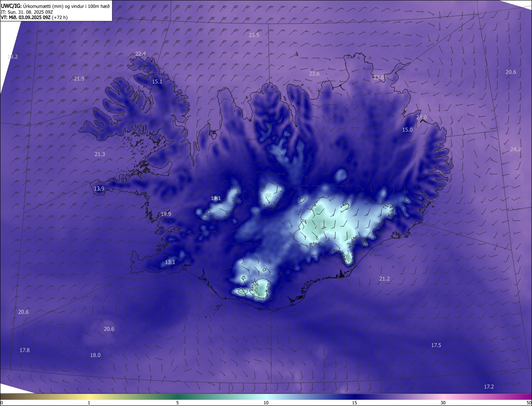The width and height of the screenshot is (532, 406).
Task: Click the map value 13.1
Action: point(170,262)
